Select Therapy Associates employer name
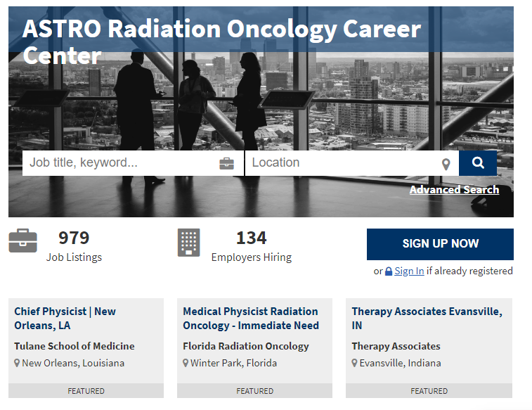The height and width of the screenshot is (410, 532). (396, 346)
